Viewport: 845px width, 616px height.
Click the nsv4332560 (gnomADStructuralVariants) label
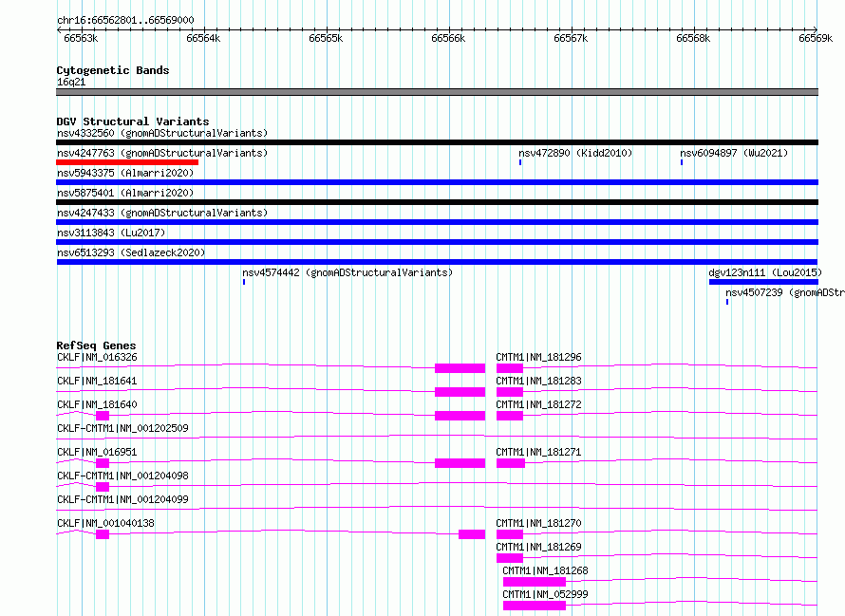point(162,133)
